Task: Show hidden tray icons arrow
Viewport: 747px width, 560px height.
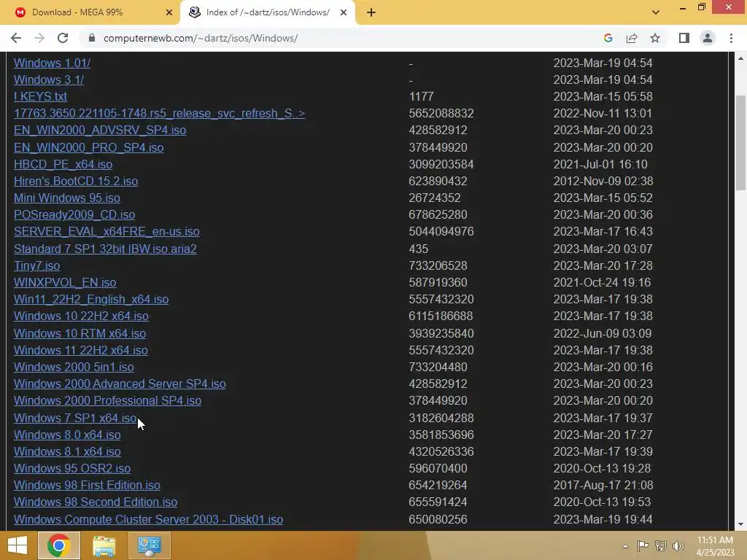Action: 625,546
